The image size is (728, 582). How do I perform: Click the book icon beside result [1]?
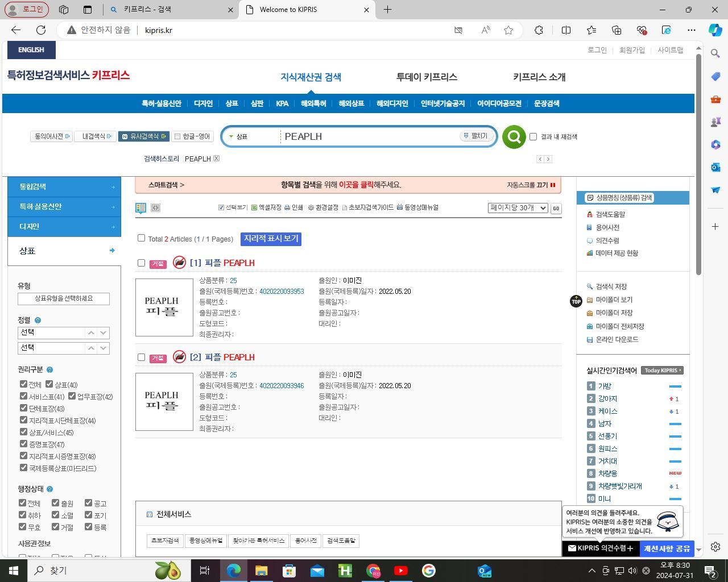point(179,263)
